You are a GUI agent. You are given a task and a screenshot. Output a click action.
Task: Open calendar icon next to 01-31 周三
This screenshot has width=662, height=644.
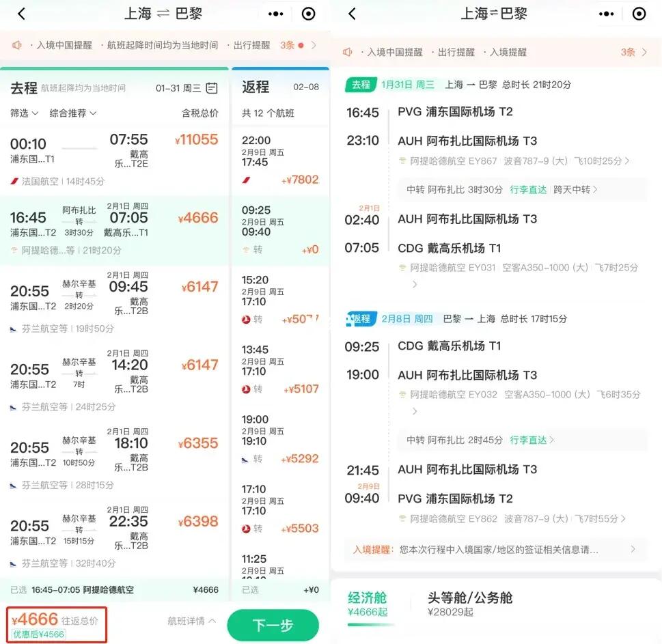click(x=212, y=88)
